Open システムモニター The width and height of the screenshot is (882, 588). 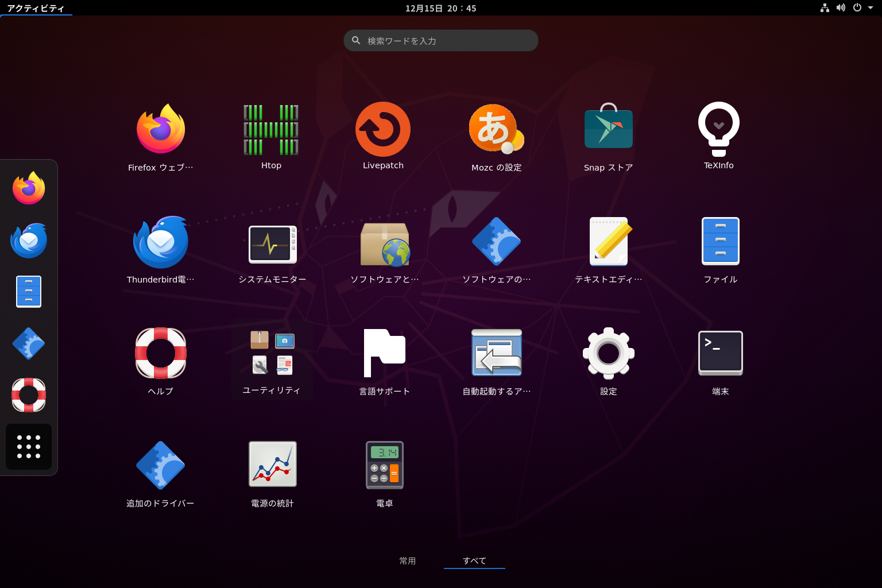[x=273, y=244]
